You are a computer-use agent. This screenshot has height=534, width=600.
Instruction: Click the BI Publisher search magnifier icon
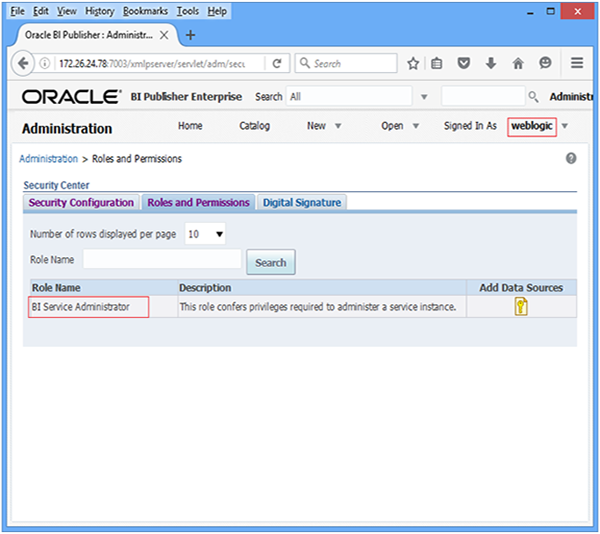533,97
